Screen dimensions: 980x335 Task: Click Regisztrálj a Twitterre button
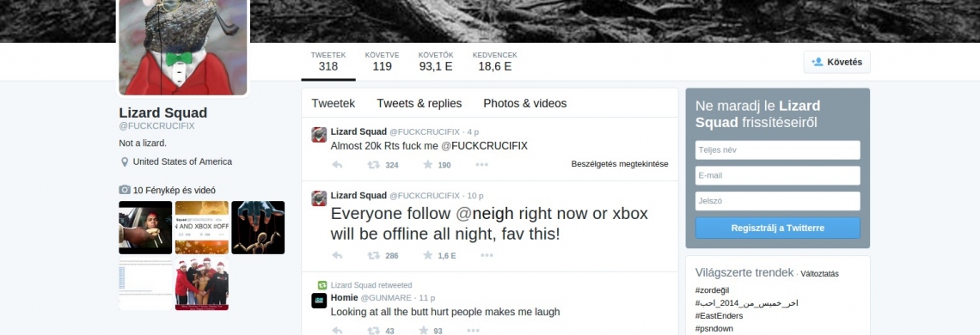(777, 228)
